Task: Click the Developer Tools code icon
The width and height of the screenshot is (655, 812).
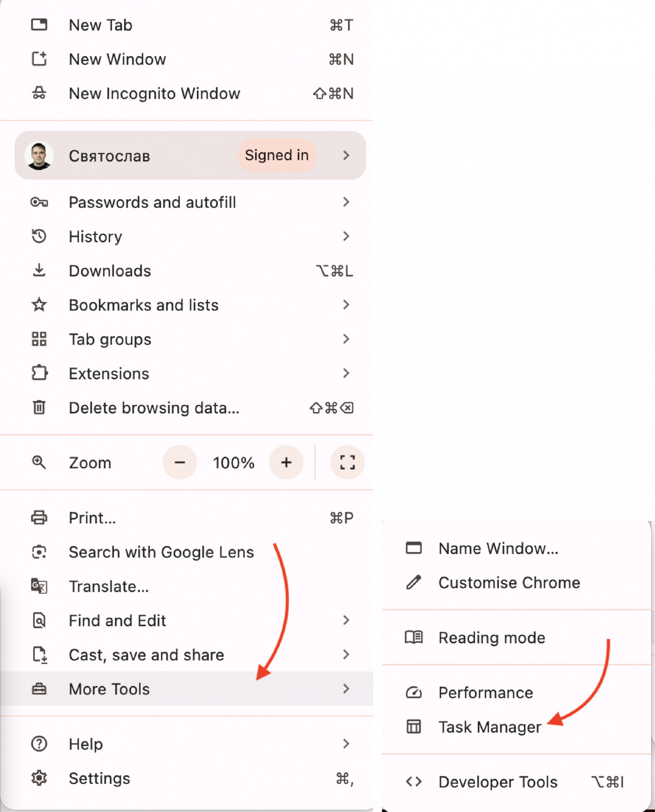Action: pos(414,782)
